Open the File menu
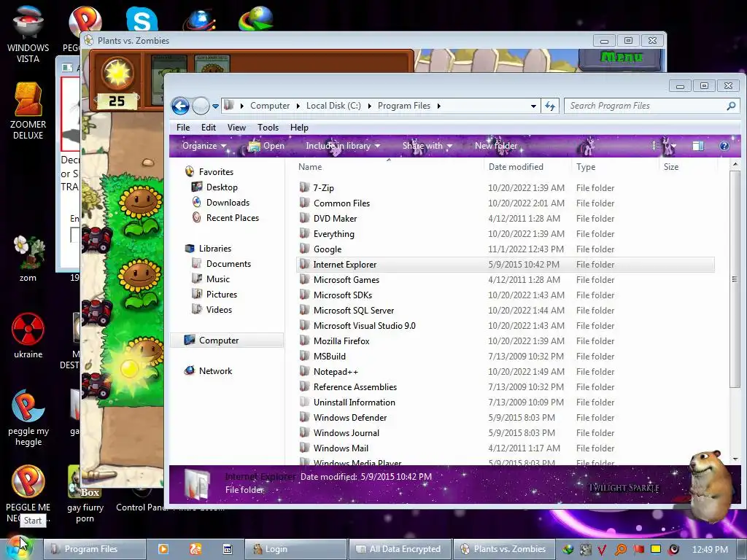Image resolution: width=747 pixels, height=560 pixels. [183, 128]
